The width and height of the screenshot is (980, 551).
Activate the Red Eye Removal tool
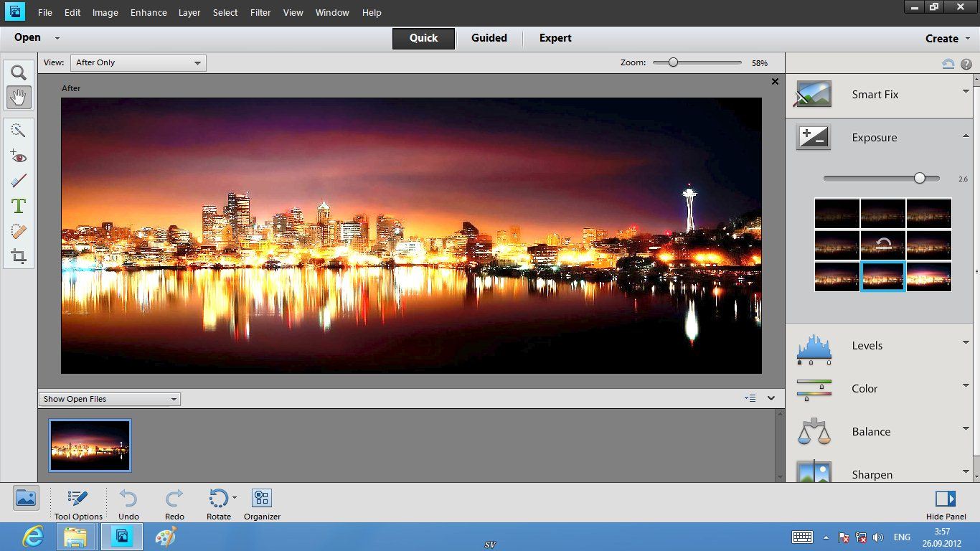click(x=19, y=156)
